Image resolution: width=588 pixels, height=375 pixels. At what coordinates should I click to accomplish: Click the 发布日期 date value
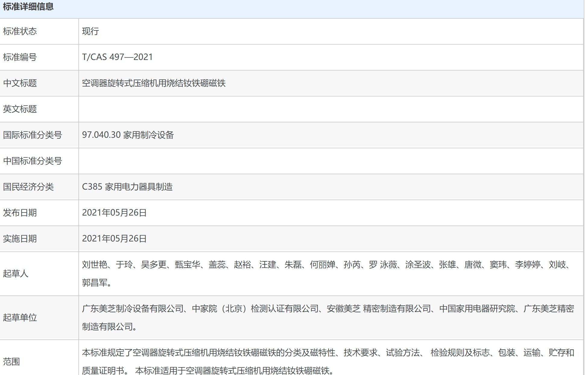(114, 213)
